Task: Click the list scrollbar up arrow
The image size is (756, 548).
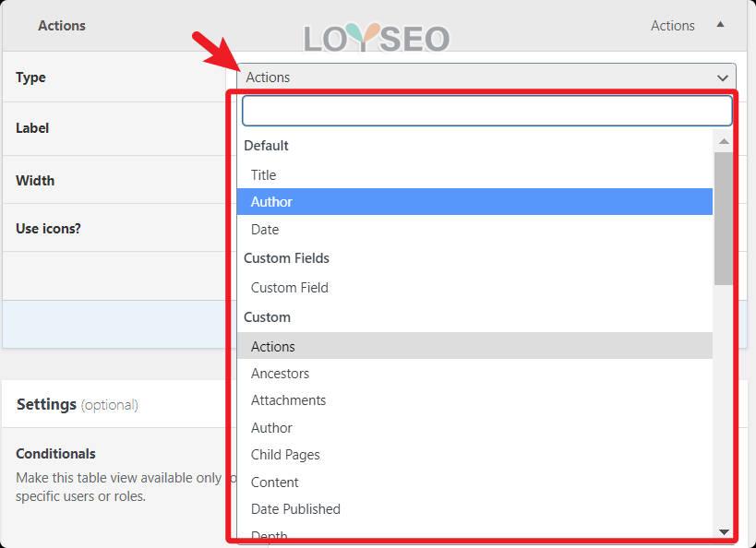Action: pyautogui.click(x=724, y=141)
